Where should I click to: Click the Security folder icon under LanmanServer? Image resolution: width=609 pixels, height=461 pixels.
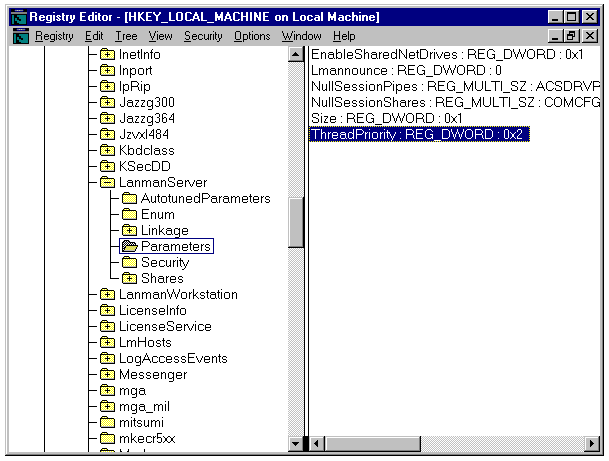tap(128, 262)
